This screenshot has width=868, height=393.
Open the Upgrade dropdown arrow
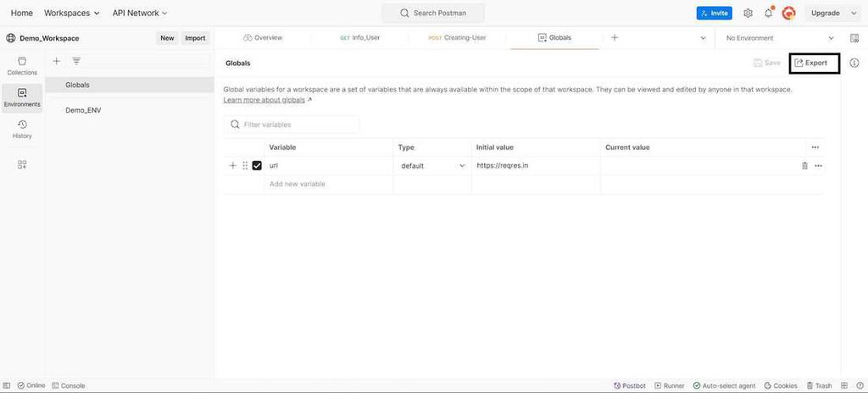[853, 14]
